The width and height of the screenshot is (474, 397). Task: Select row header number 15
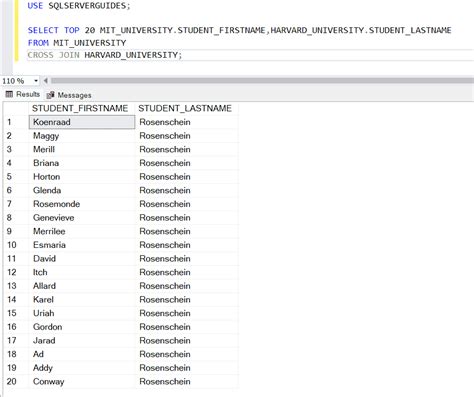pos(16,313)
